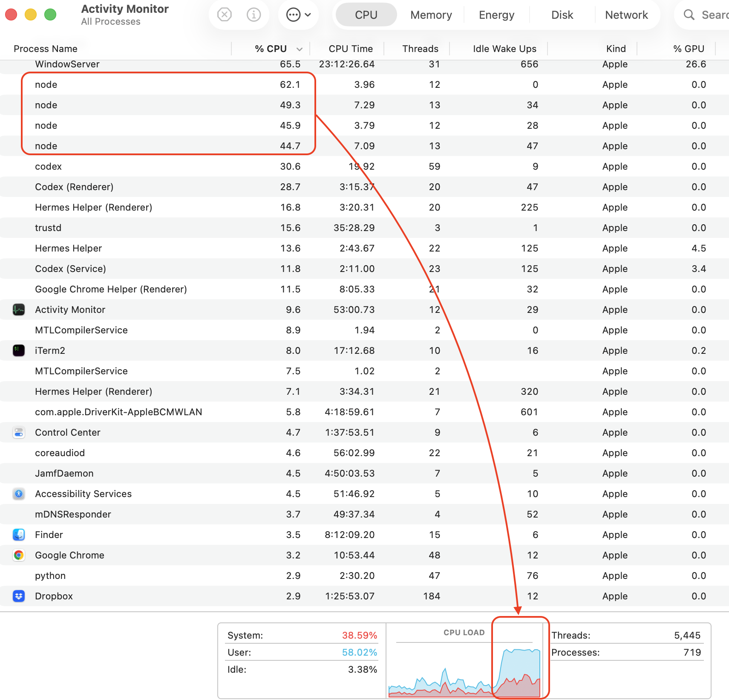Click the User 58.02% value
Image resolution: width=729 pixels, height=700 pixels.
click(360, 652)
